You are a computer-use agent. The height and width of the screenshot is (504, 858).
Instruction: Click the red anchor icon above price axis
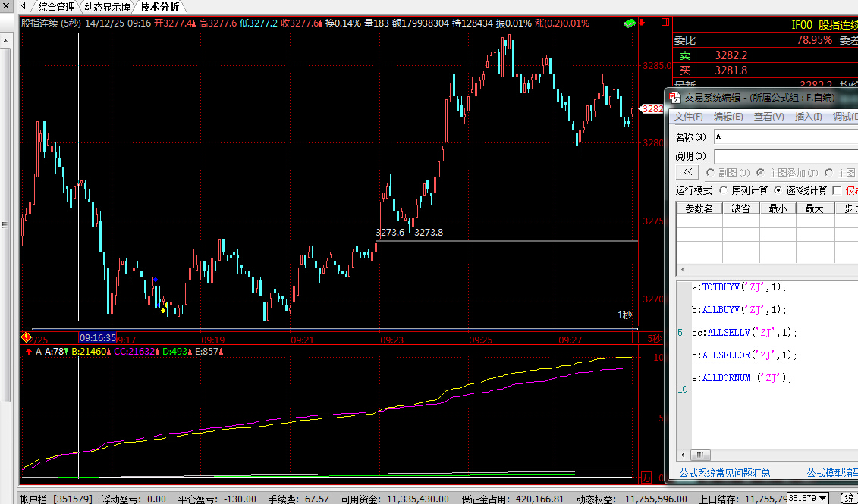click(642, 23)
